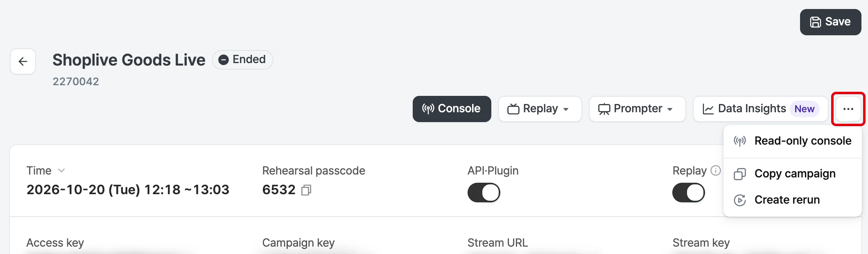Choose Copy campaign from the menu
868x254 pixels.
click(x=793, y=174)
